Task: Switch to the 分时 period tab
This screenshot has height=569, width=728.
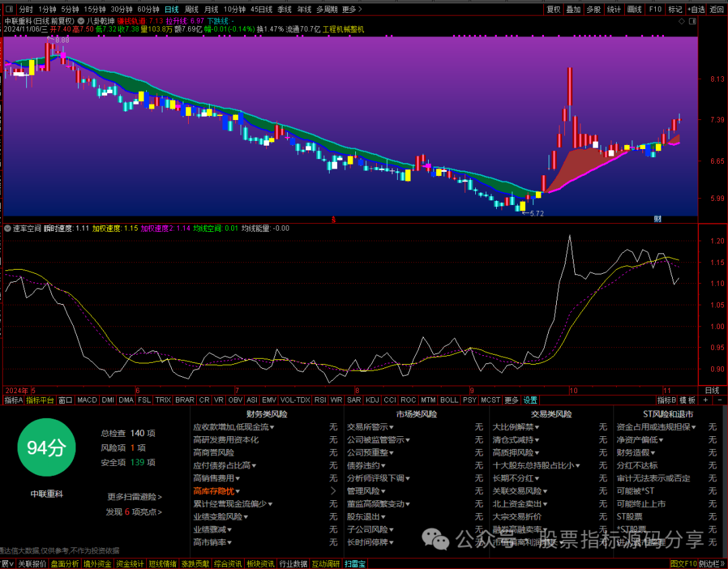Action: point(26,9)
